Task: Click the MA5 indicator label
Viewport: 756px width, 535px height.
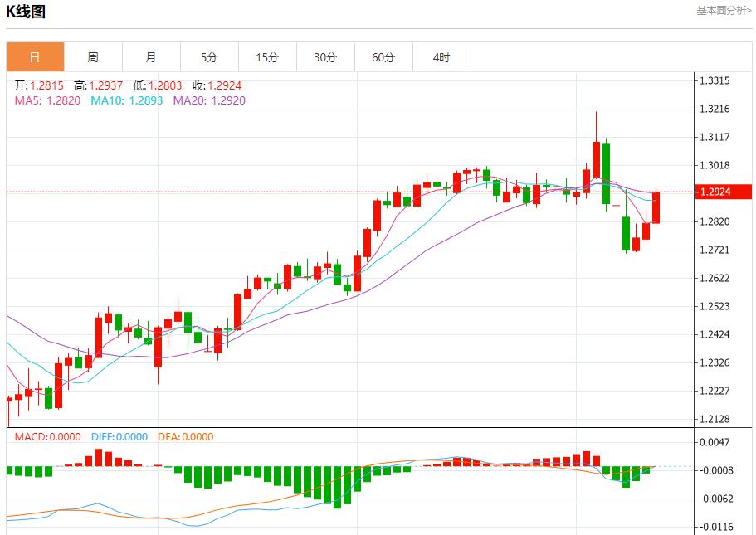Action: click(47, 100)
